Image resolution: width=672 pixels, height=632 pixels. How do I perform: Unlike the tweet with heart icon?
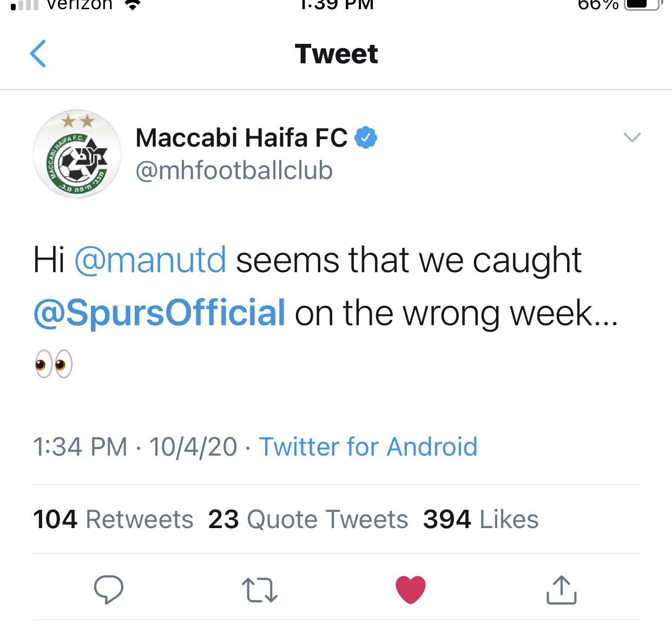click(411, 590)
